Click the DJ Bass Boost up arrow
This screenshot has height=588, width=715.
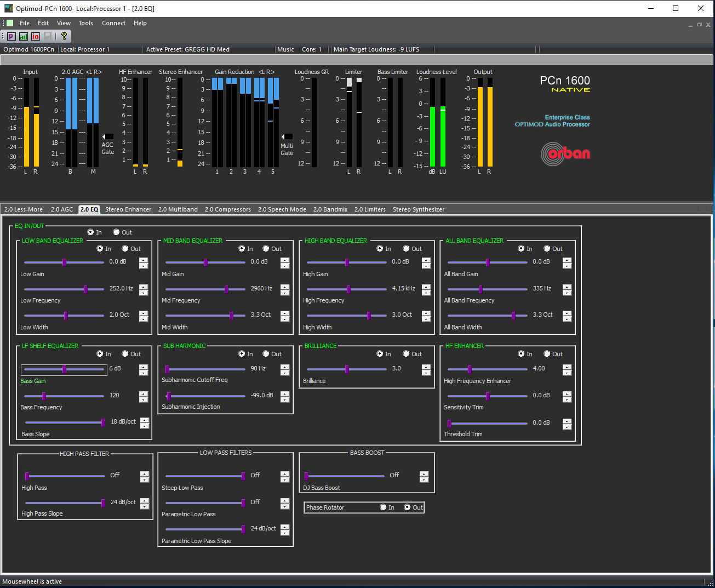pos(424,473)
